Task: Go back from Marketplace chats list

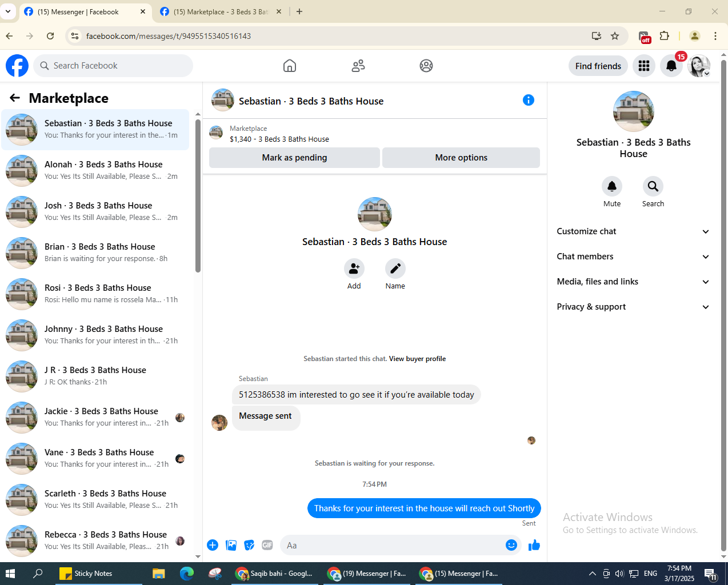Action: coord(15,98)
